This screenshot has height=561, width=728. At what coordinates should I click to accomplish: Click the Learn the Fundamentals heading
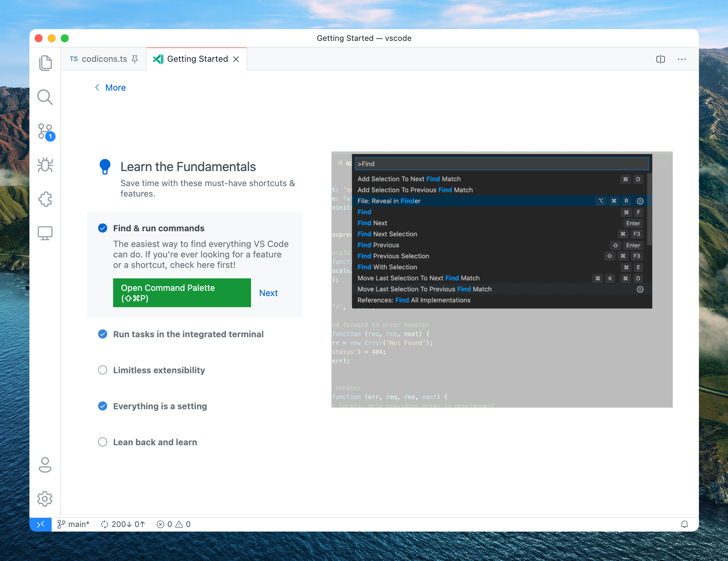[188, 167]
